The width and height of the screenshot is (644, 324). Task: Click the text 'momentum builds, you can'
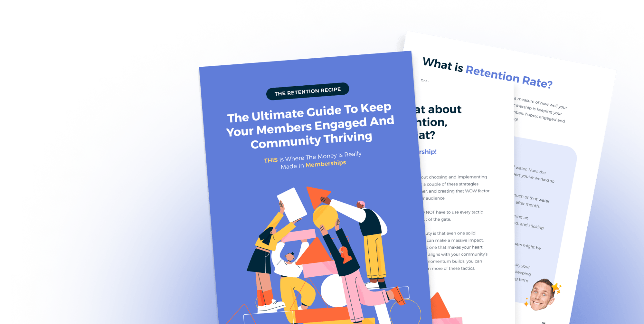[455, 261]
